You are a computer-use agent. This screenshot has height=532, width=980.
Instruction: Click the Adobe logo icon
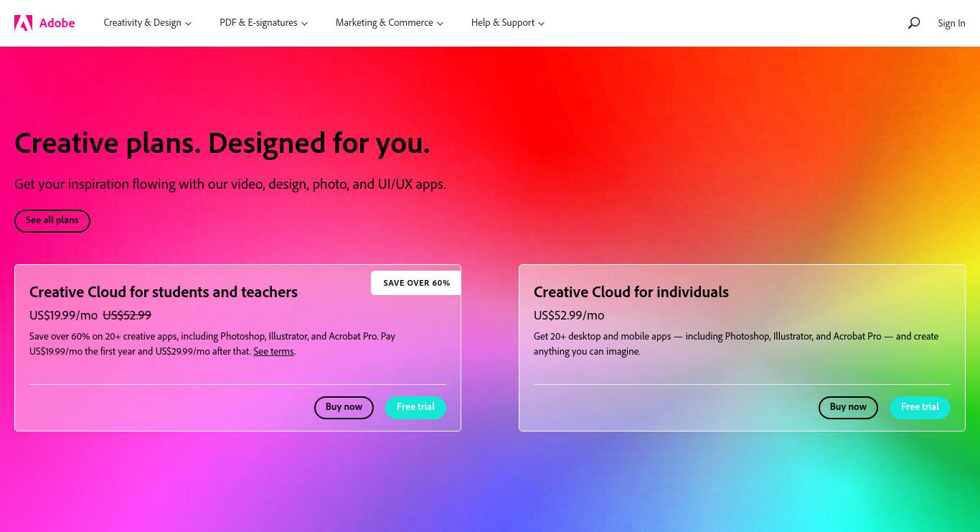pyautogui.click(x=23, y=23)
